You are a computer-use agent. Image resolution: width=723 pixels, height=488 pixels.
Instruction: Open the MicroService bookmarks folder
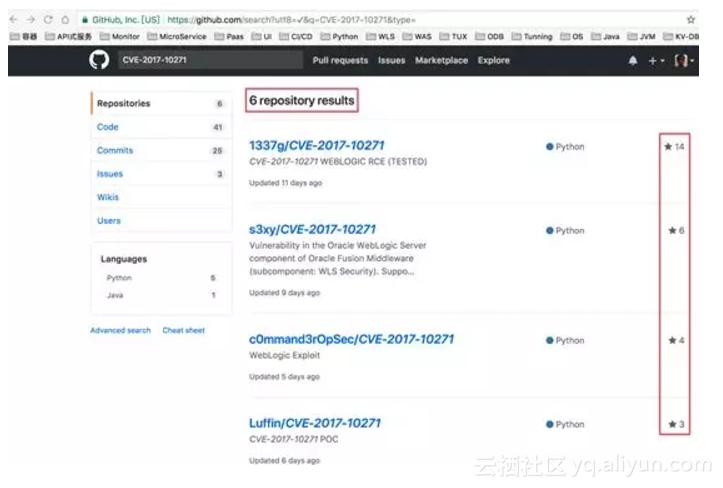tap(177, 36)
